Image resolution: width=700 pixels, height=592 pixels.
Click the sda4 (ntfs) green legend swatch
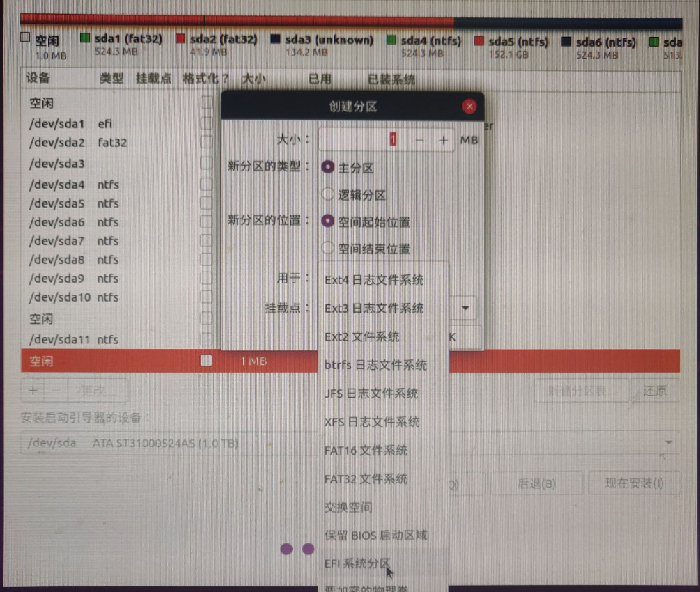(391, 40)
